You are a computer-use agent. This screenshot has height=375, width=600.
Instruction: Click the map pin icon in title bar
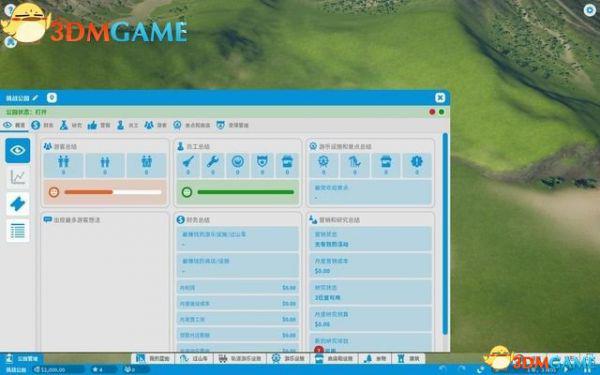coord(52,98)
